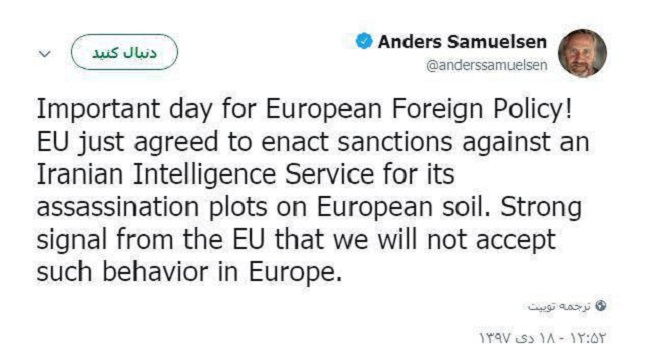Click the ترجمه توییت translate link
The image size is (646, 360).
[x=559, y=306]
